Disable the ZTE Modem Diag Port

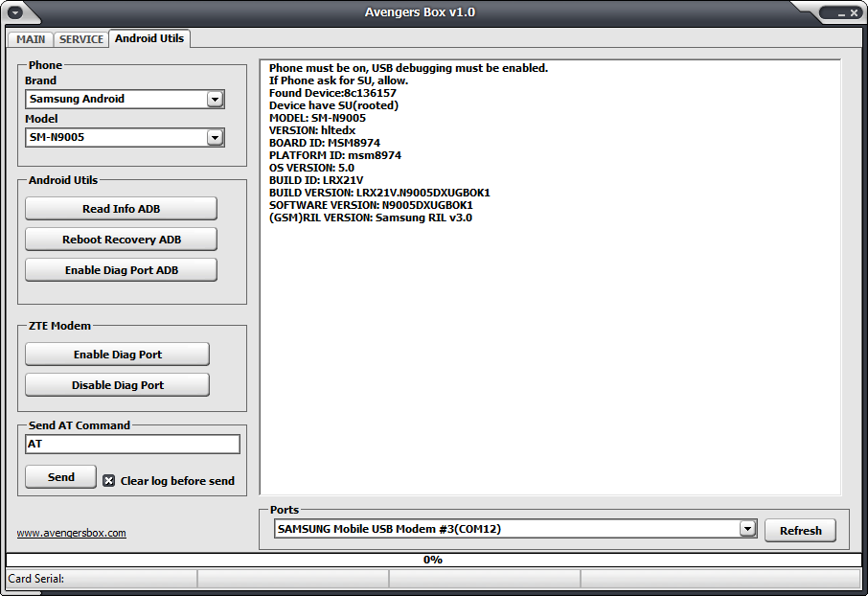(116, 384)
